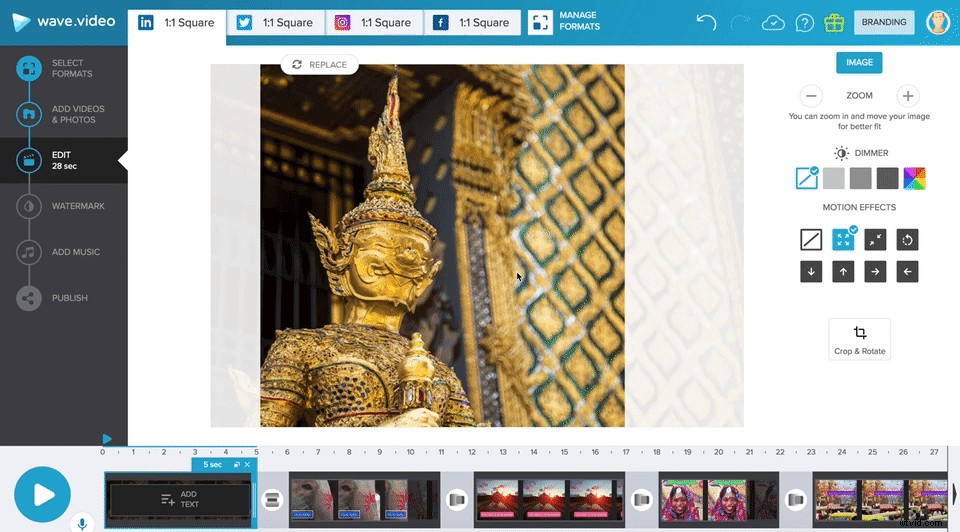960x532 pixels.
Task: Click the cloud save status icon
Action: (x=773, y=23)
